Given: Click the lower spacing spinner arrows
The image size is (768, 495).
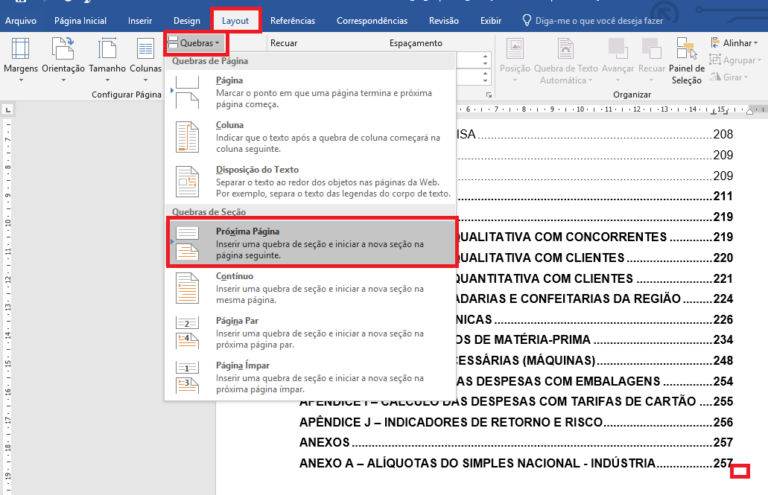Looking at the screenshot, I should click(x=485, y=77).
